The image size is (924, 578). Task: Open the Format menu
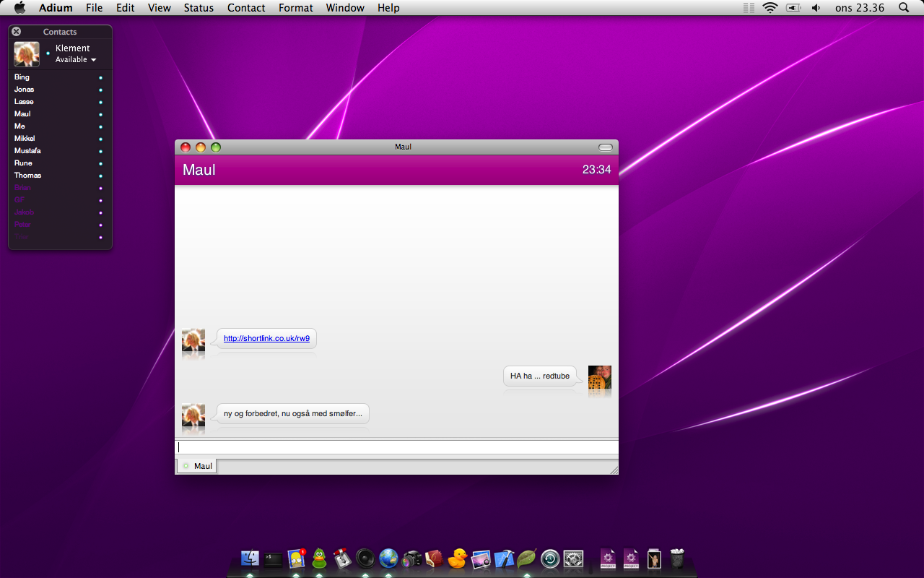296,8
